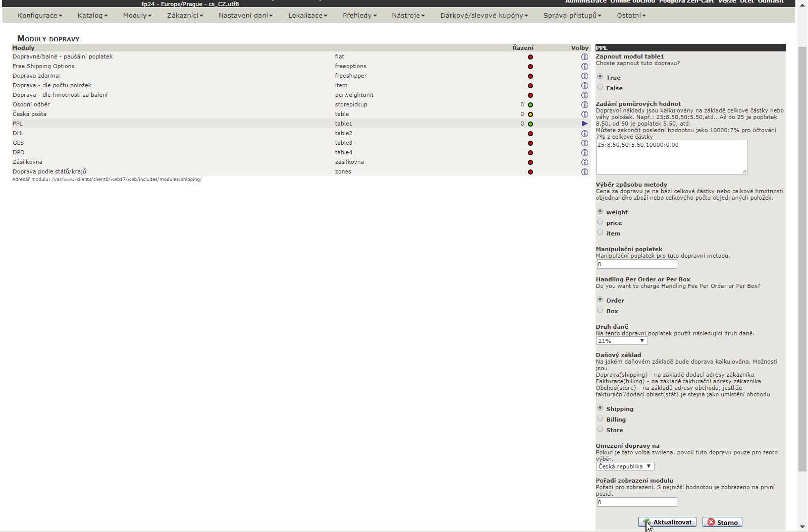Click the info icon for Zásilkovna row
This screenshot has width=808, height=532.
tap(584, 162)
